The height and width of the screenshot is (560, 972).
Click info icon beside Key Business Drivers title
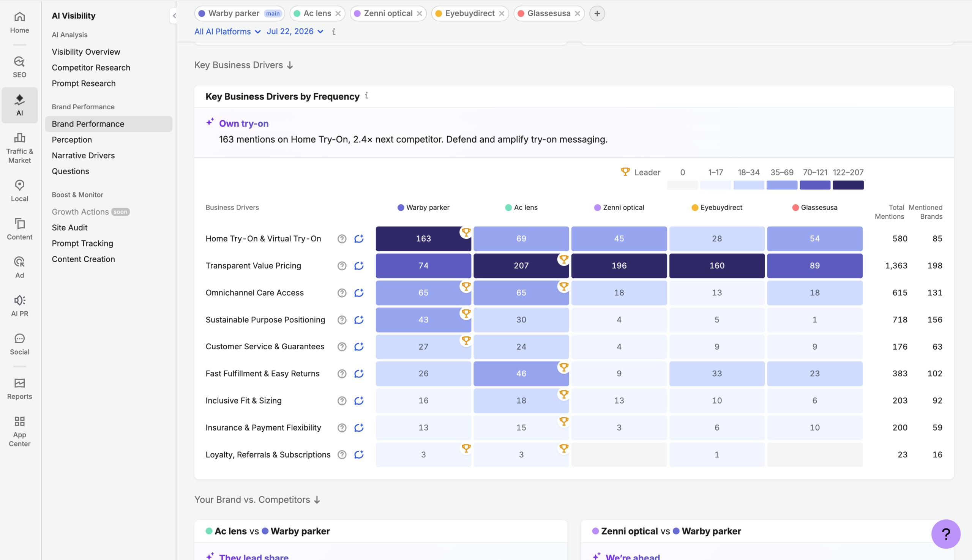366,95
